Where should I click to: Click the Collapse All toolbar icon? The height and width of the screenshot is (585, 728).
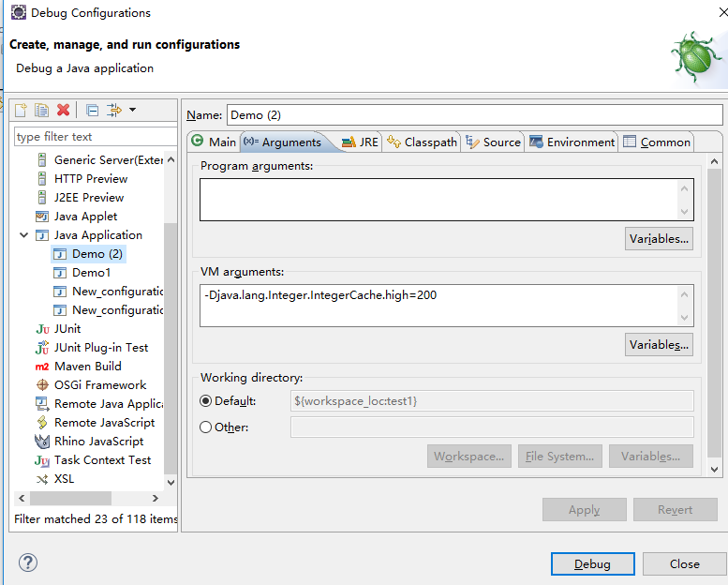pyautogui.click(x=93, y=110)
